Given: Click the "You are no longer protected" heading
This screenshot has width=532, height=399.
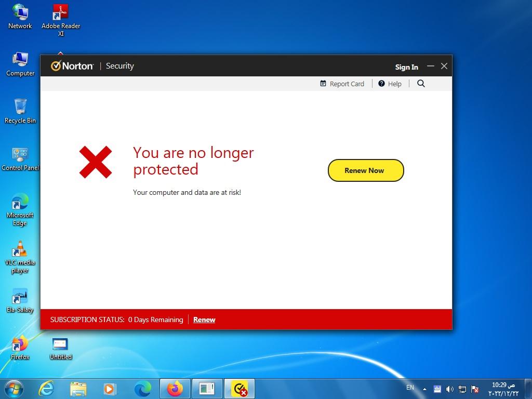Looking at the screenshot, I should click(193, 161).
